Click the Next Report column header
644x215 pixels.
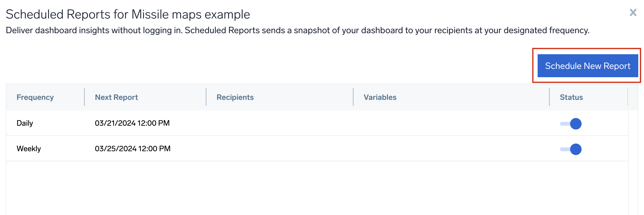(116, 97)
